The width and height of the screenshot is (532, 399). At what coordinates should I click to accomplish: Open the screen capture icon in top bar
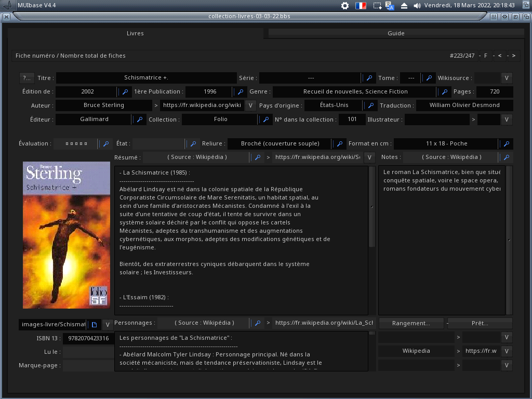[377, 5]
